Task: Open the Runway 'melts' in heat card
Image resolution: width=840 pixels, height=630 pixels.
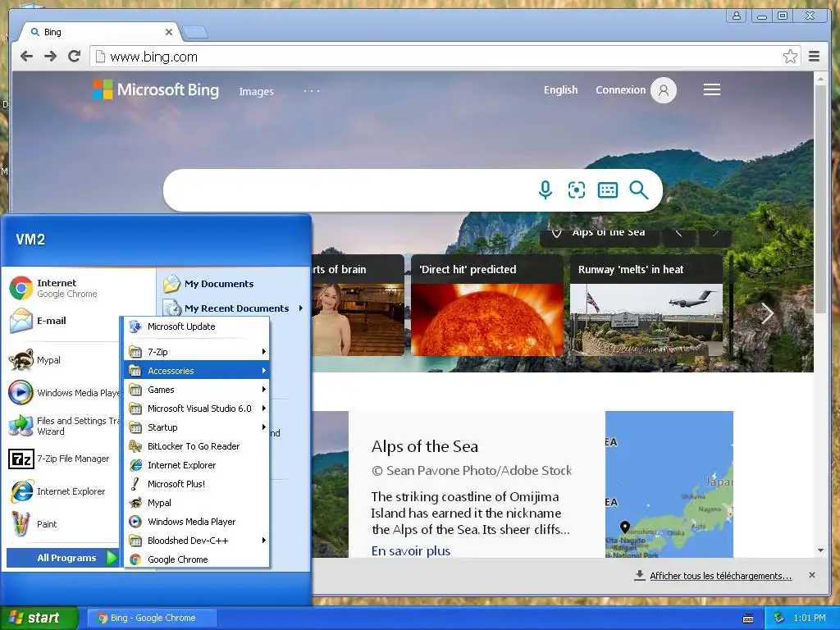Action: click(646, 305)
